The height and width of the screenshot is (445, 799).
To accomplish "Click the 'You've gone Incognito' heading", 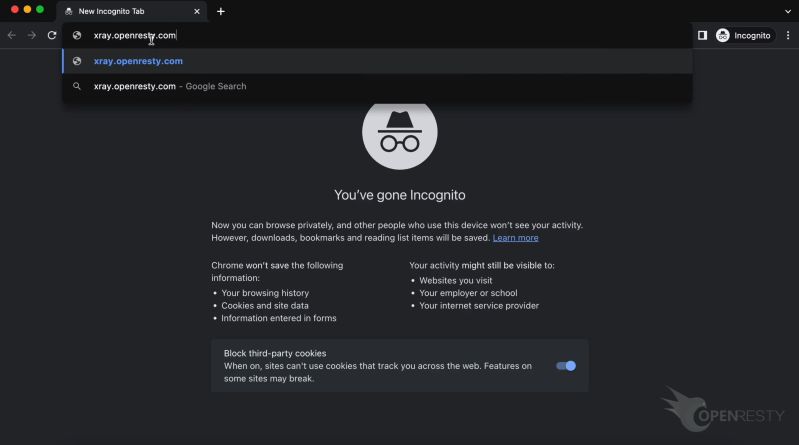I will (400, 195).
